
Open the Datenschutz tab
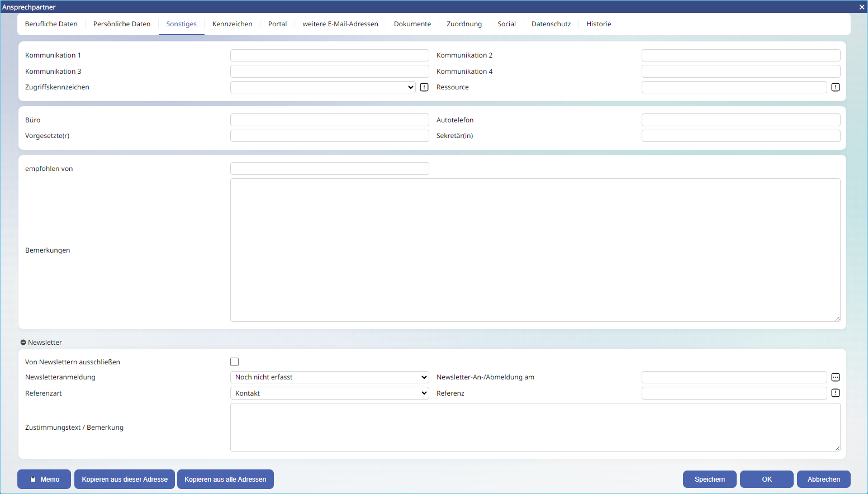[x=552, y=24]
